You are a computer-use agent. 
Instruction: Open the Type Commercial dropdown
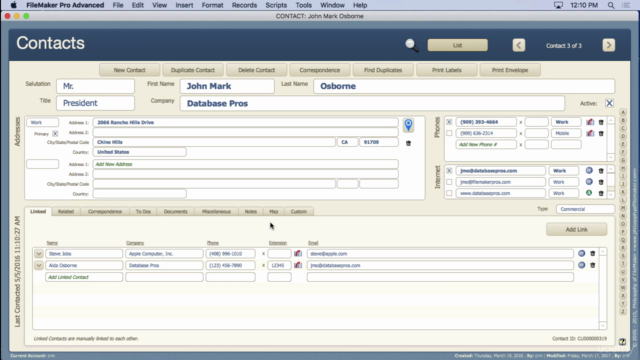click(585, 209)
